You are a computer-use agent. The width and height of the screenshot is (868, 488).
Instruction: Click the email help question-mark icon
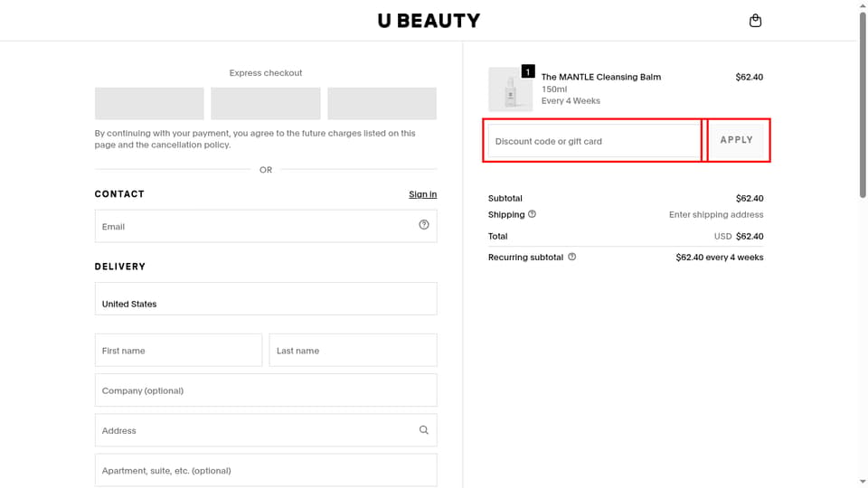[423, 225]
